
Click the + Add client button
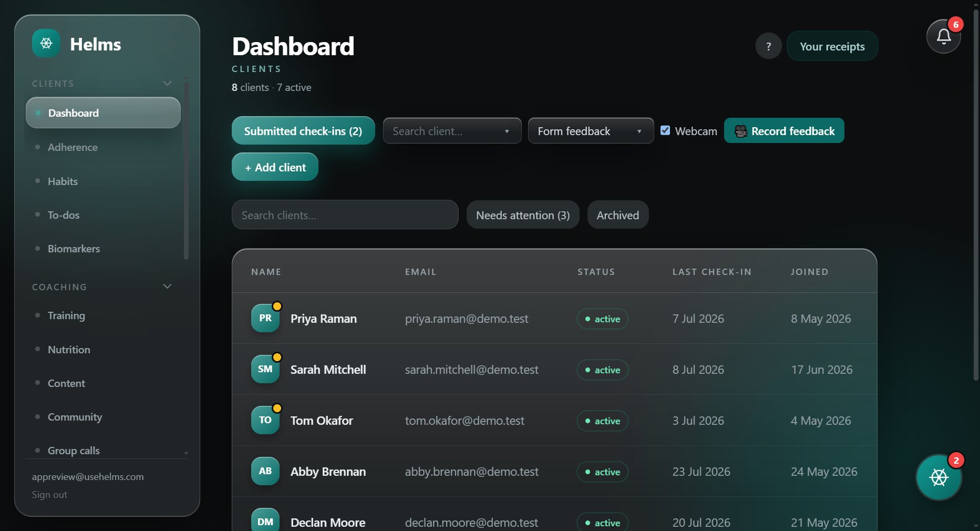coord(275,167)
